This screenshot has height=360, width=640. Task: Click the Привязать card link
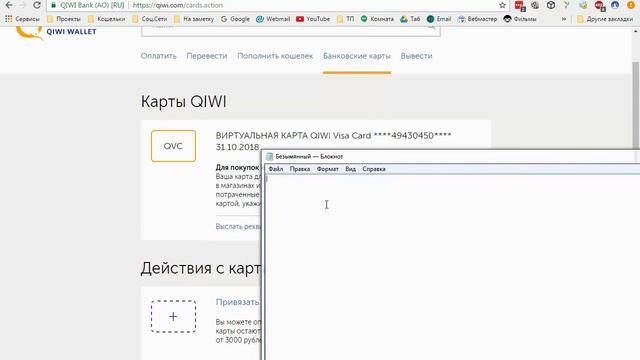(x=238, y=302)
